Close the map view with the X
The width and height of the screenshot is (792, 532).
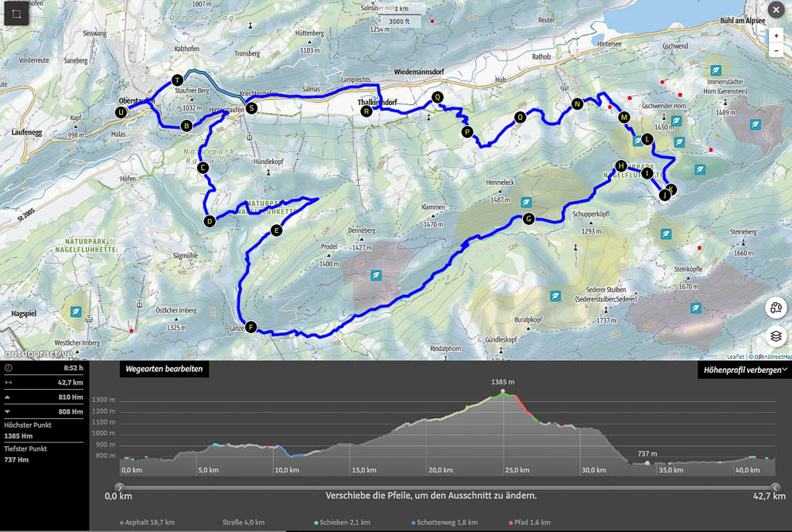776,10
